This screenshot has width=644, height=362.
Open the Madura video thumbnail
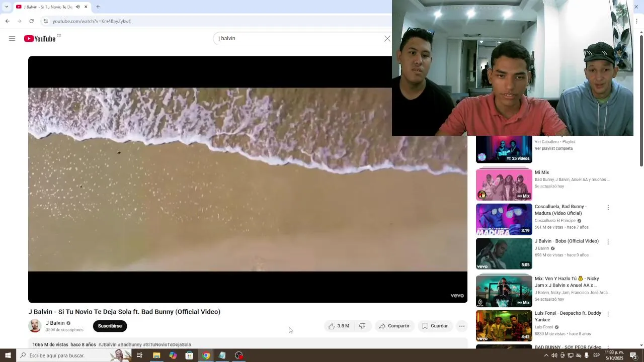[x=504, y=219]
